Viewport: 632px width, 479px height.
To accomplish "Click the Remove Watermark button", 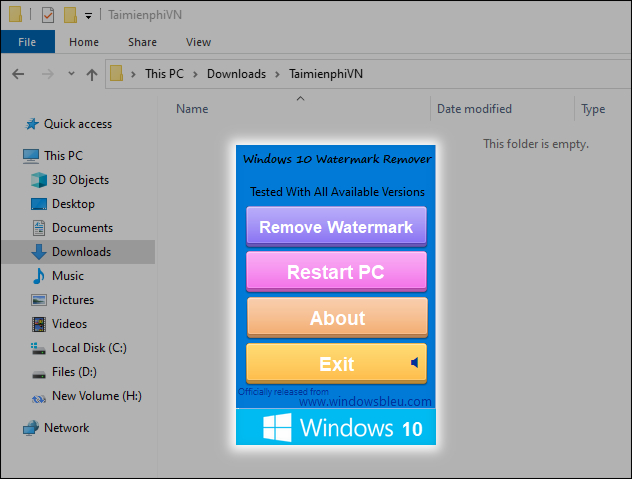I will click(337, 227).
